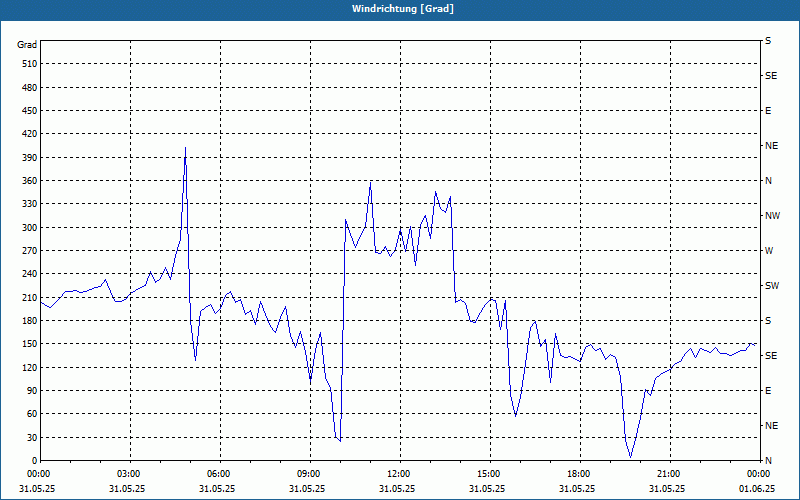Select the "Grad" unit label on the axis

pos(27,45)
